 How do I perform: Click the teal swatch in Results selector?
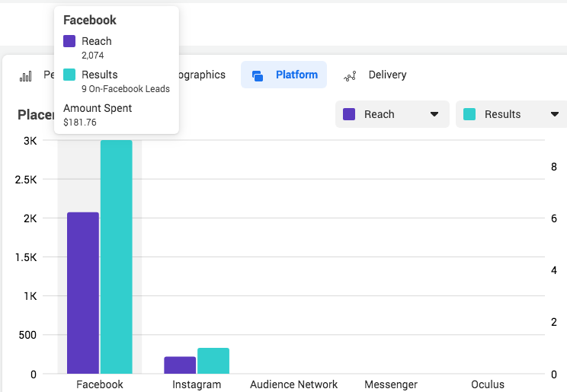click(x=469, y=114)
